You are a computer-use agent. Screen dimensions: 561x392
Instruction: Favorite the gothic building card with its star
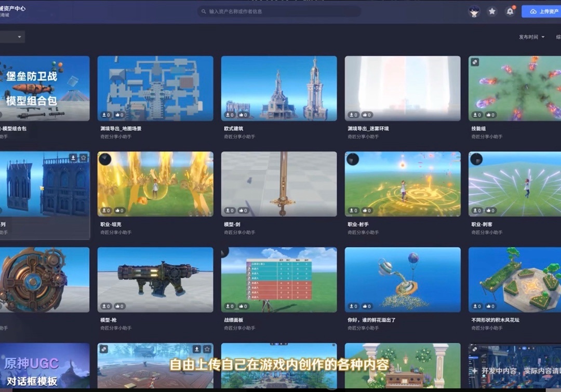click(83, 158)
